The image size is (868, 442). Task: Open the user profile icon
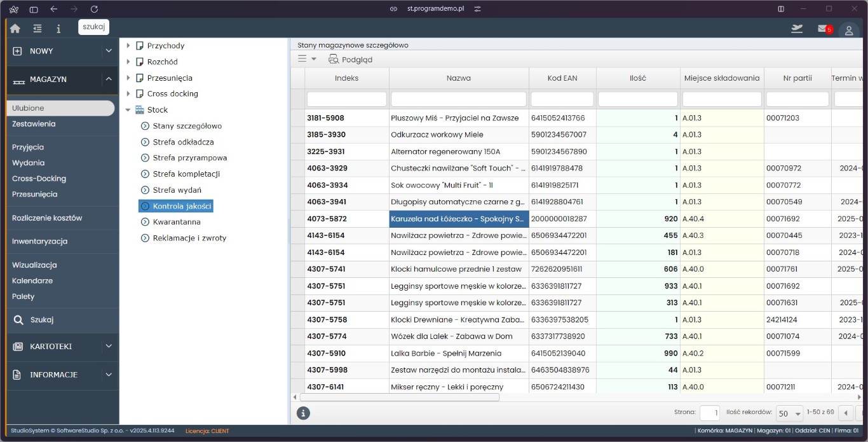point(849,31)
